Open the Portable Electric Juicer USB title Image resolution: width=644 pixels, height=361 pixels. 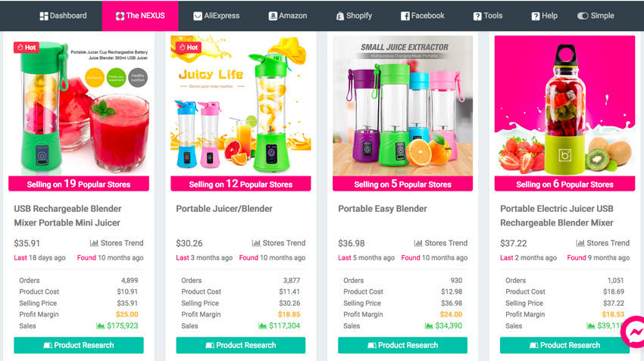[557, 216]
